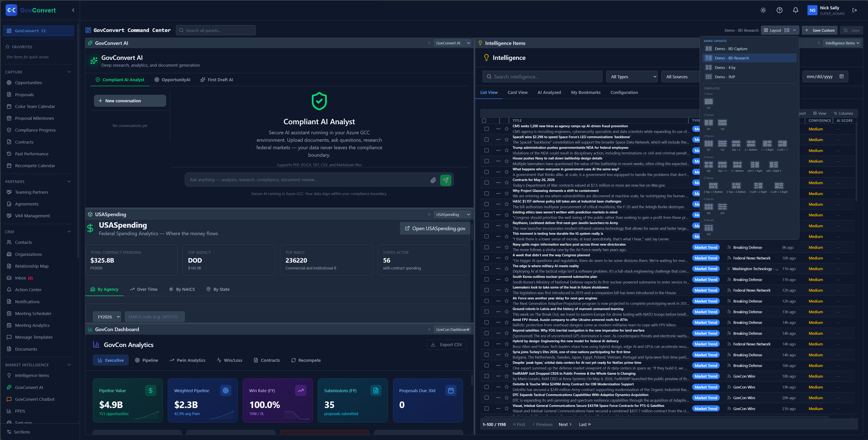Choose the 2x3 six-panel template
868x440 pixels.
tap(722, 207)
